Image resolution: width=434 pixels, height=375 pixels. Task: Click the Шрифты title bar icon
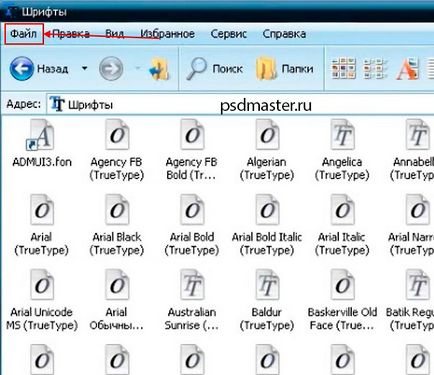coord(11,12)
